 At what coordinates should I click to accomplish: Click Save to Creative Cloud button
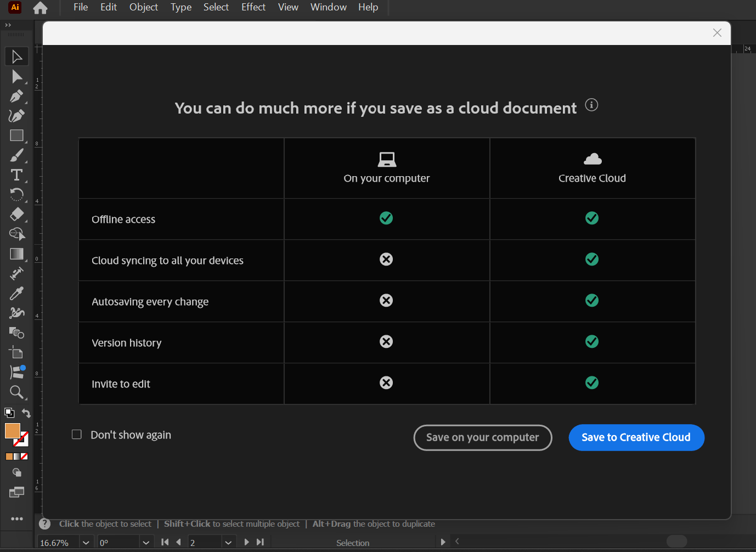(636, 437)
